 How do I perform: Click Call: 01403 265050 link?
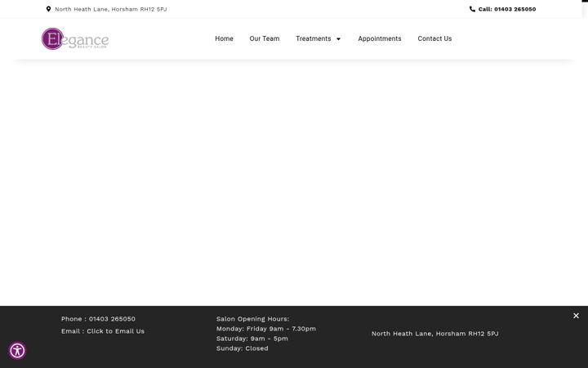pos(507,9)
